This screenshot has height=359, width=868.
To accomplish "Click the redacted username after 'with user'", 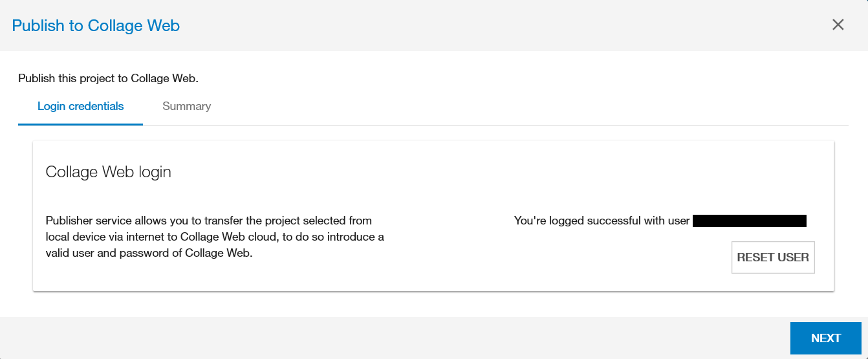I will coord(749,221).
